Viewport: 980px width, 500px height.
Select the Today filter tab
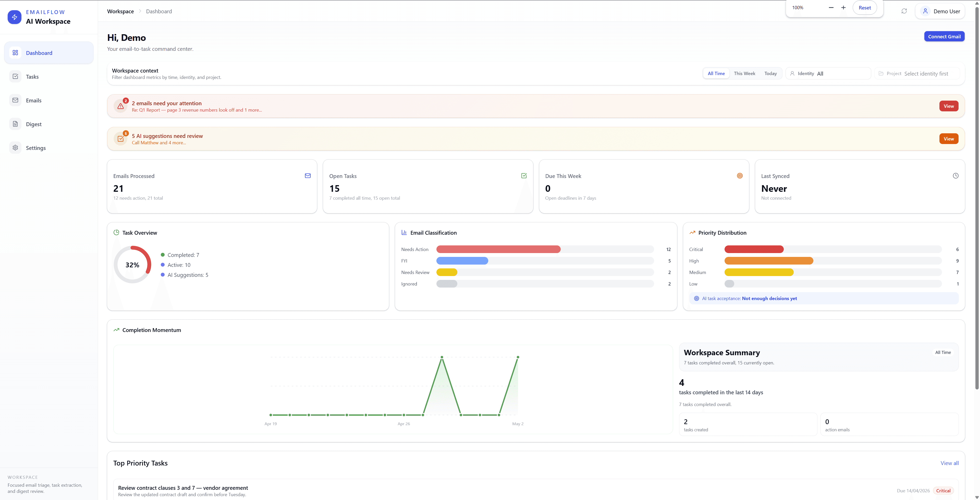coord(770,74)
